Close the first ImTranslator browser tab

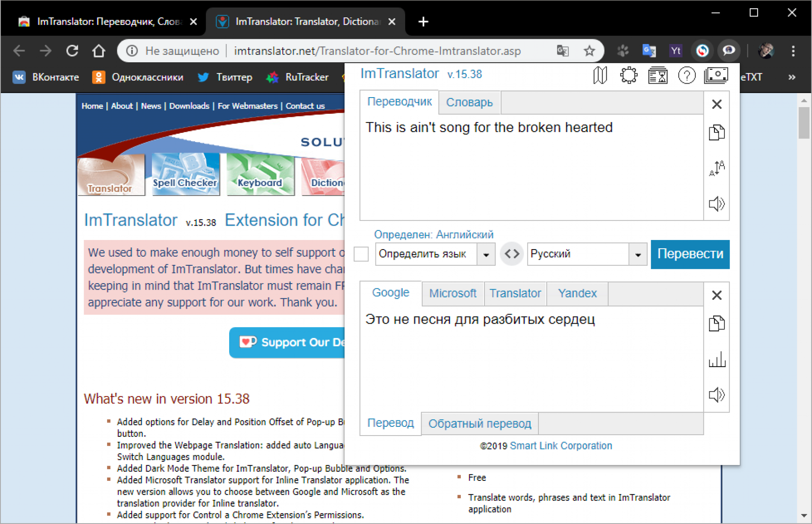(193, 21)
